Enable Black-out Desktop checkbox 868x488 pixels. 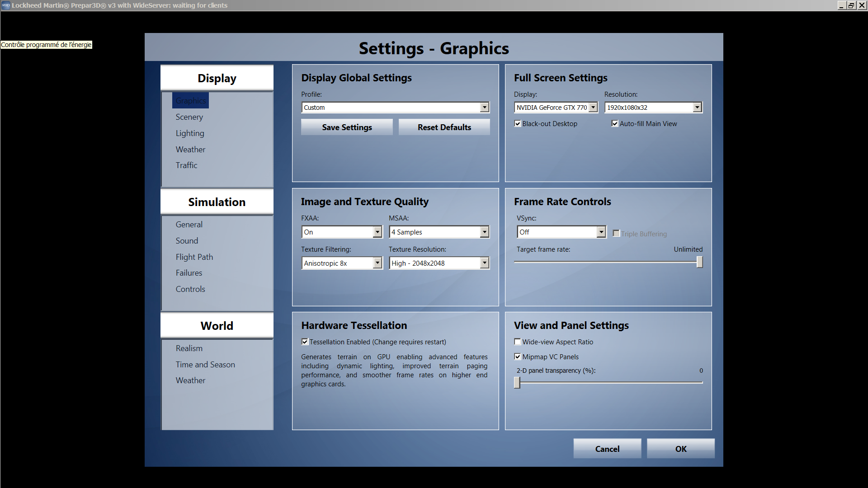click(x=517, y=123)
